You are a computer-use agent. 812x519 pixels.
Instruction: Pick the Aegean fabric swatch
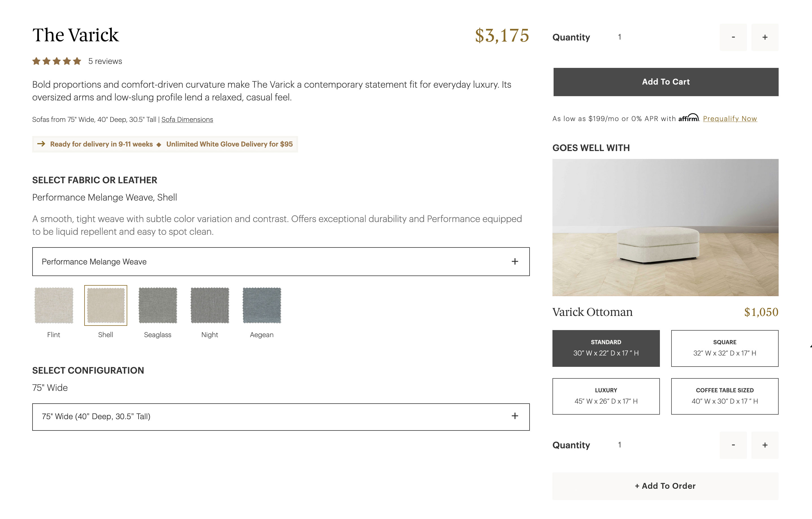click(262, 305)
